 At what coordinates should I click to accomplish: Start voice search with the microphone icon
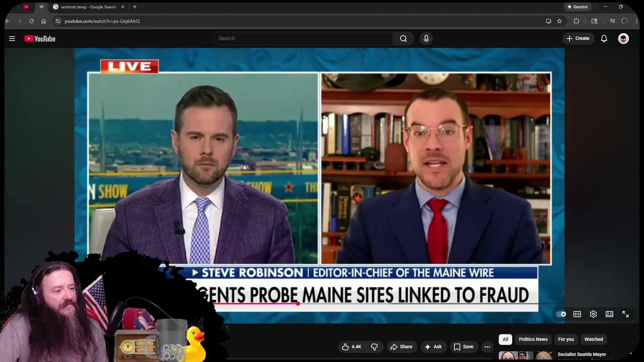click(426, 38)
